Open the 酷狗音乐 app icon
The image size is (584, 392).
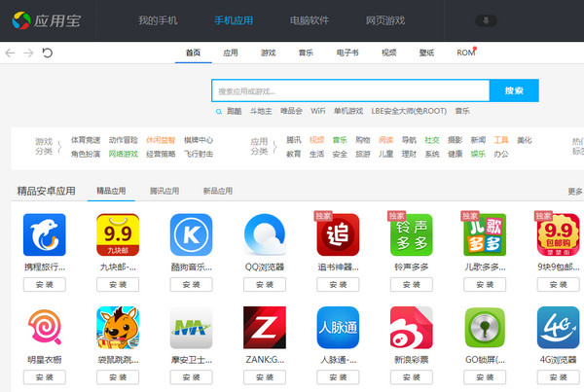click(x=191, y=234)
